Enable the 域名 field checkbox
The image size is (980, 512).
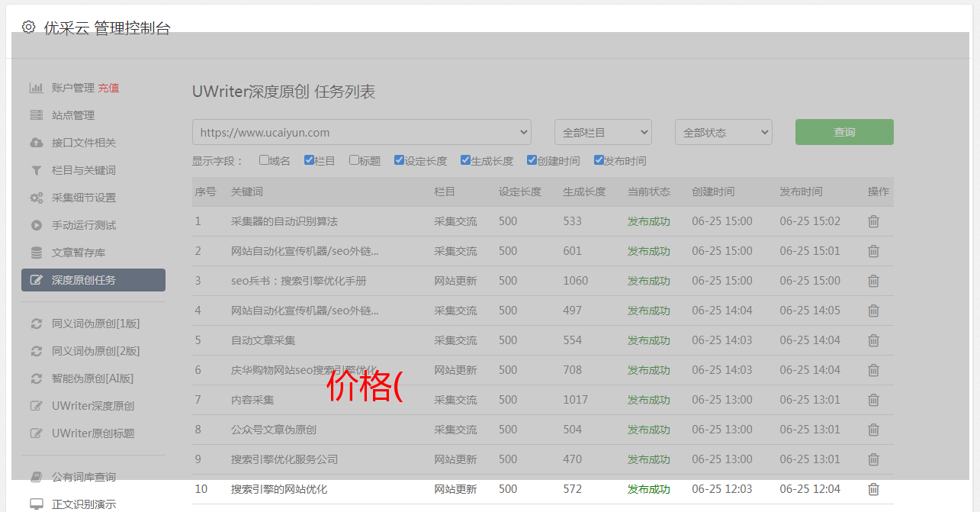(264, 160)
